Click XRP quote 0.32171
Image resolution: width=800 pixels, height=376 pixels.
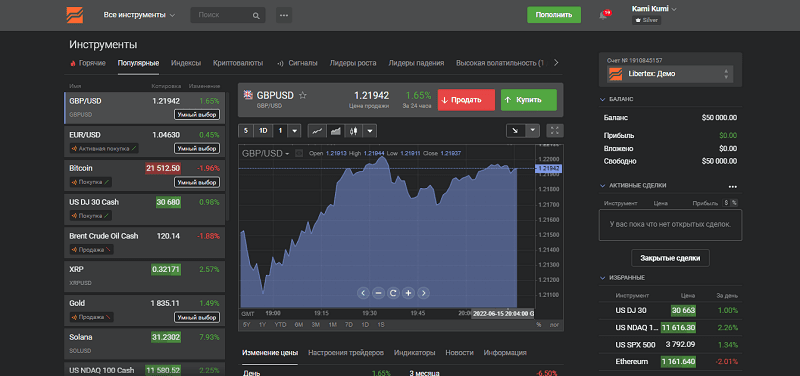click(166, 269)
